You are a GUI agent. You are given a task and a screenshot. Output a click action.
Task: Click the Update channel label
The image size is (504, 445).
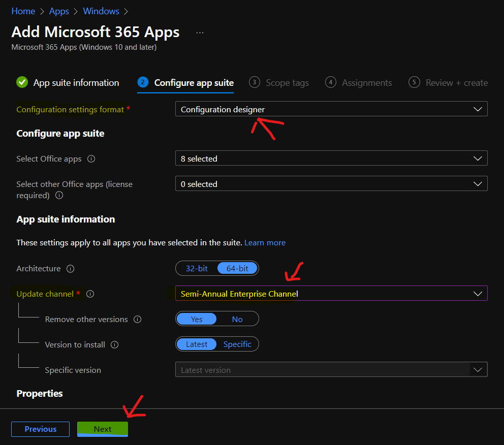[45, 294]
